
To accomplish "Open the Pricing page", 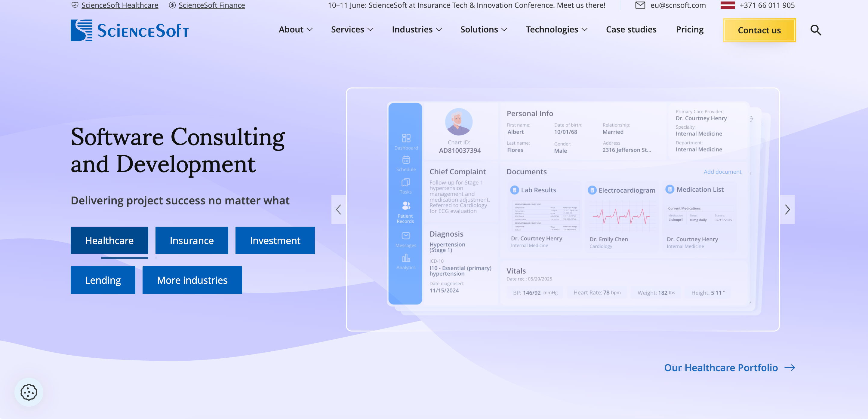I will point(689,30).
